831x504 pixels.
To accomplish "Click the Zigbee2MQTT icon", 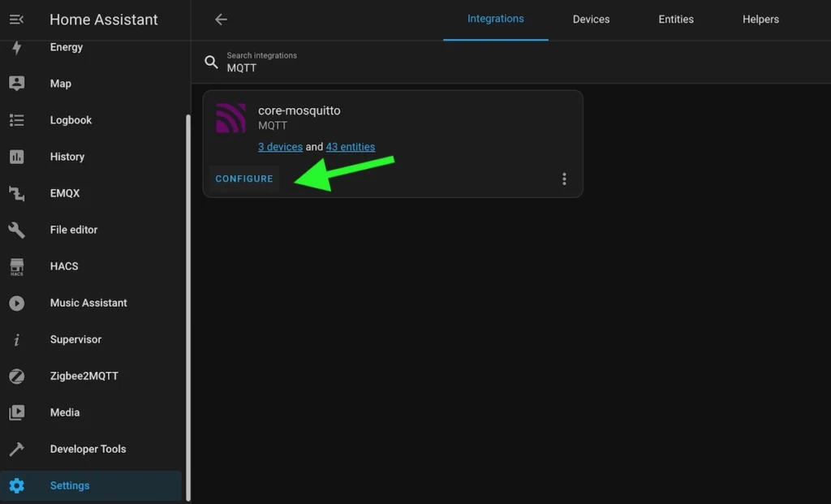I will pos(16,377).
